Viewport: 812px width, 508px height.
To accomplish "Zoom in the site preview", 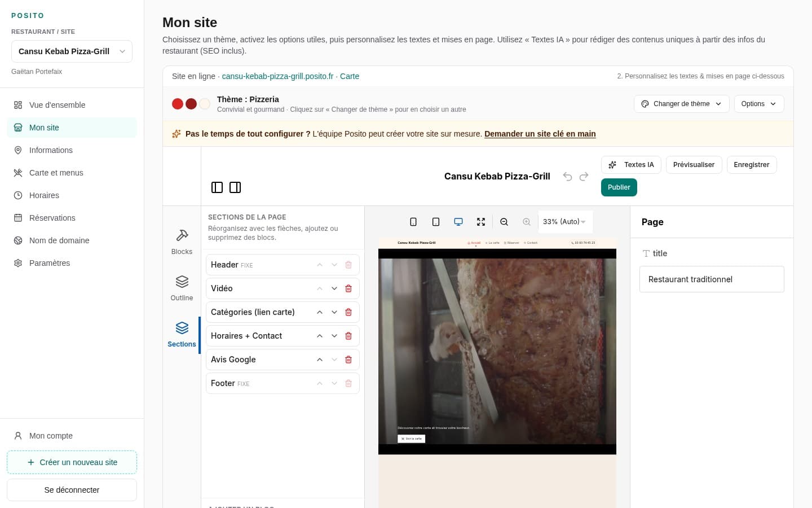I will point(527,222).
